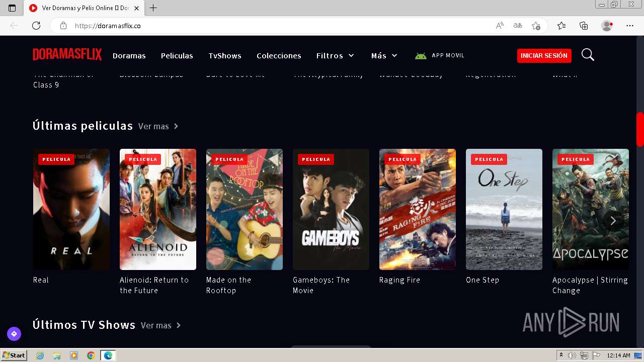Open the Windows Start menu
Viewport: 644px width, 362px height.
pos(14,355)
